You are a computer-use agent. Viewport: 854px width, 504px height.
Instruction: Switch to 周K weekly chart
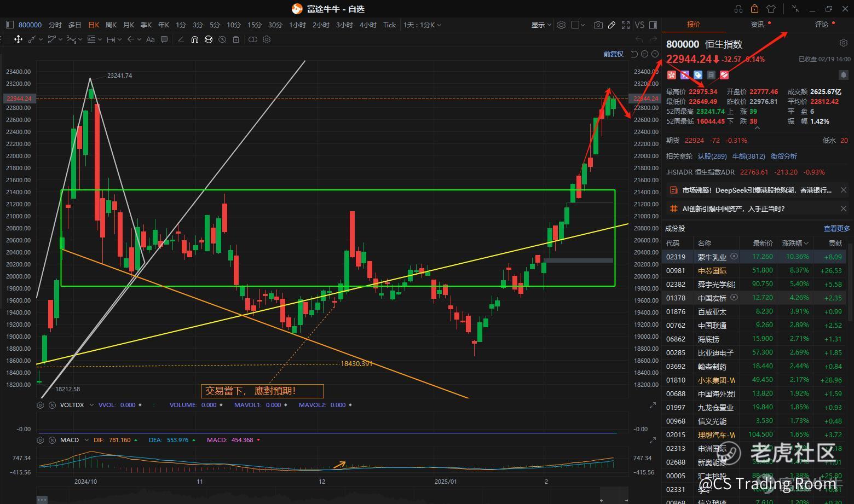[x=111, y=25]
